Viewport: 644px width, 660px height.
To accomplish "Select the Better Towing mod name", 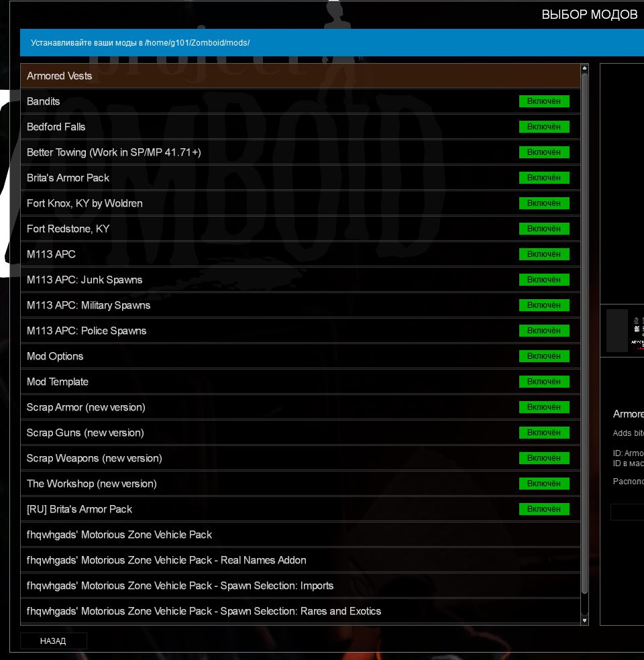I will pyautogui.click(x=113, y=152).
